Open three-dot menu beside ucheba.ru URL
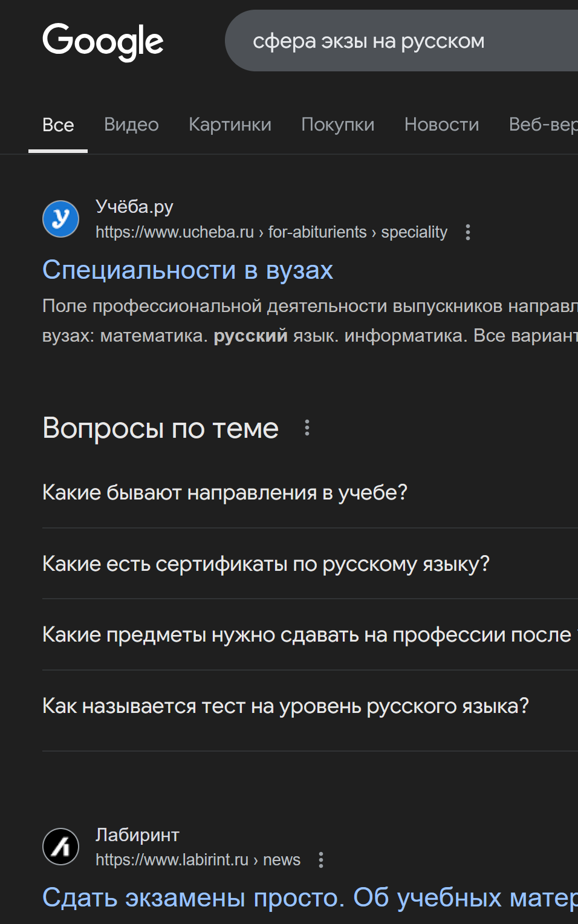 tap(468, 232)
